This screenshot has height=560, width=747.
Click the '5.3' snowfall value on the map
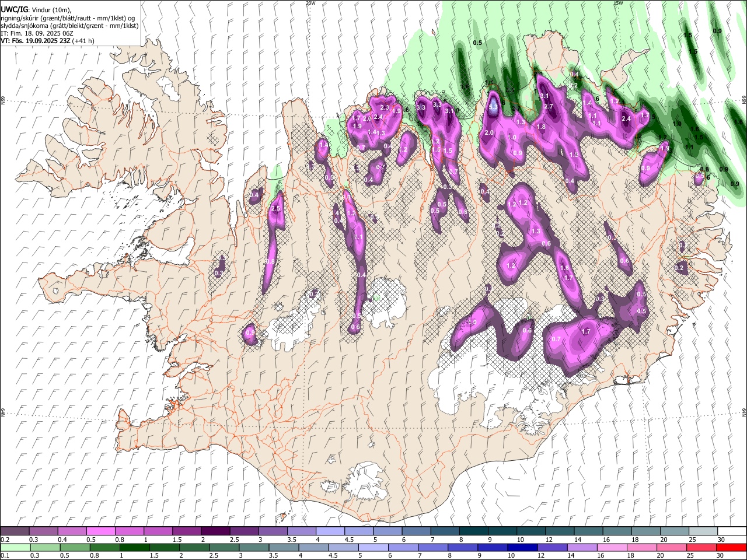tap(493, 107)
